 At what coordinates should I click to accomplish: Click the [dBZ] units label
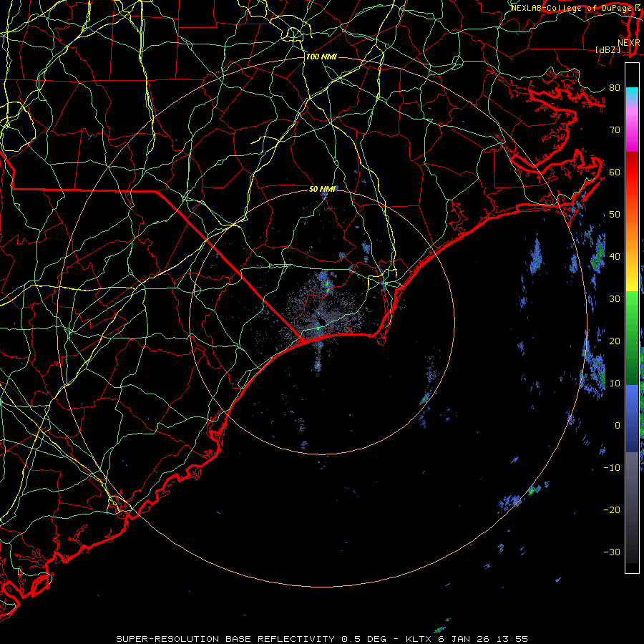coord(608,49)
